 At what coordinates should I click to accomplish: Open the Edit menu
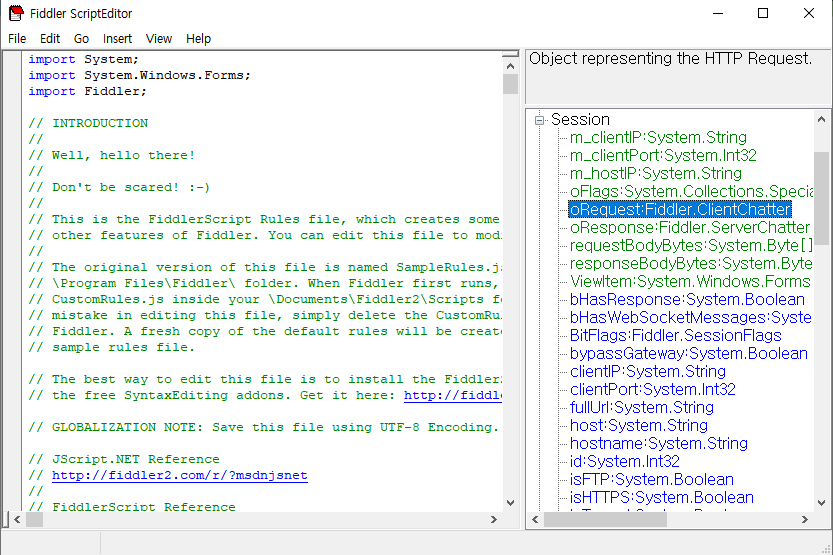[x=50, y=39]
